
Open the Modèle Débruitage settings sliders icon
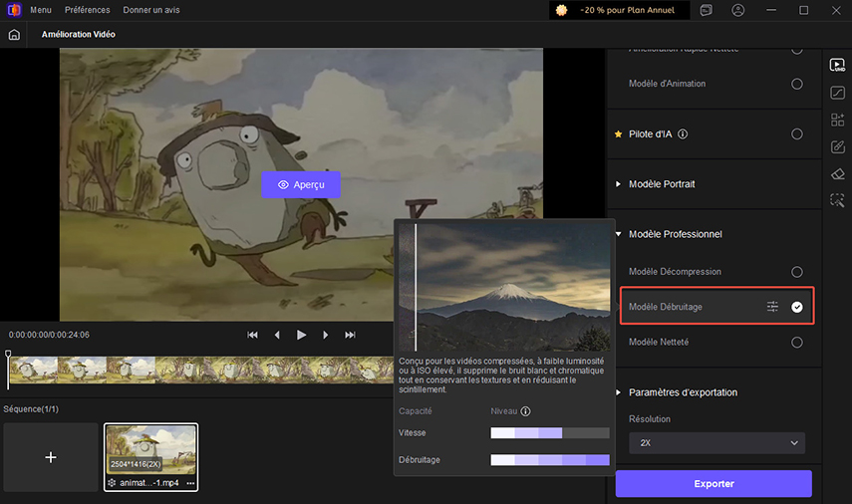coord(772,307)
